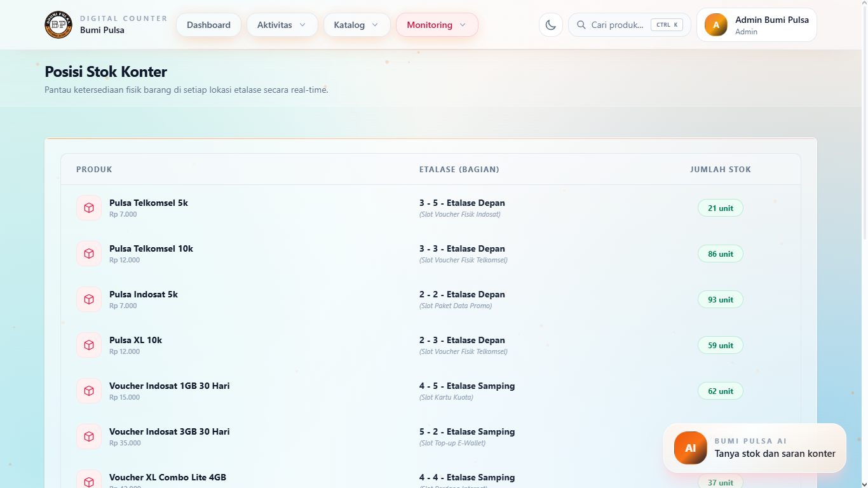
Task: Click the Rp 35.000 price
Action: coord(125,443)
